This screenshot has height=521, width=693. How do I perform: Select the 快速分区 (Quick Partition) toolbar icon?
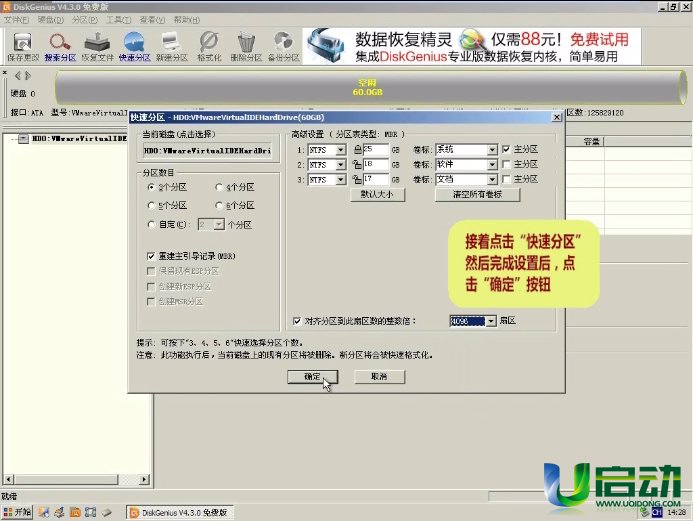click(134, 46)
